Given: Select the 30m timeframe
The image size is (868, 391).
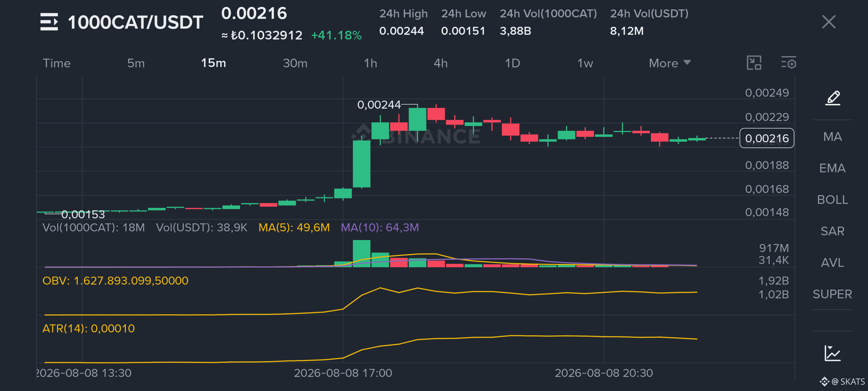Looking at the screenshot, I should click(295, 63).
